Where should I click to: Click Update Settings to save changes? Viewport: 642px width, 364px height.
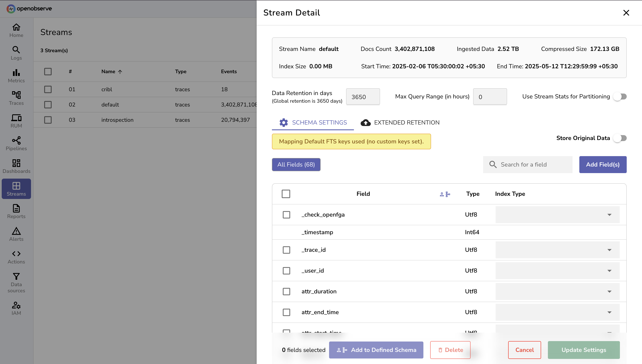583,350
